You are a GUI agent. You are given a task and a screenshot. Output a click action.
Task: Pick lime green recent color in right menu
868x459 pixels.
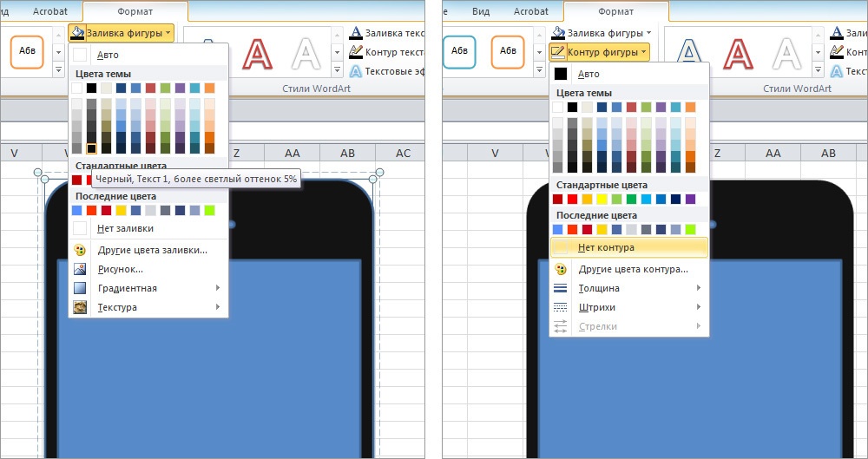pos(690,229)
